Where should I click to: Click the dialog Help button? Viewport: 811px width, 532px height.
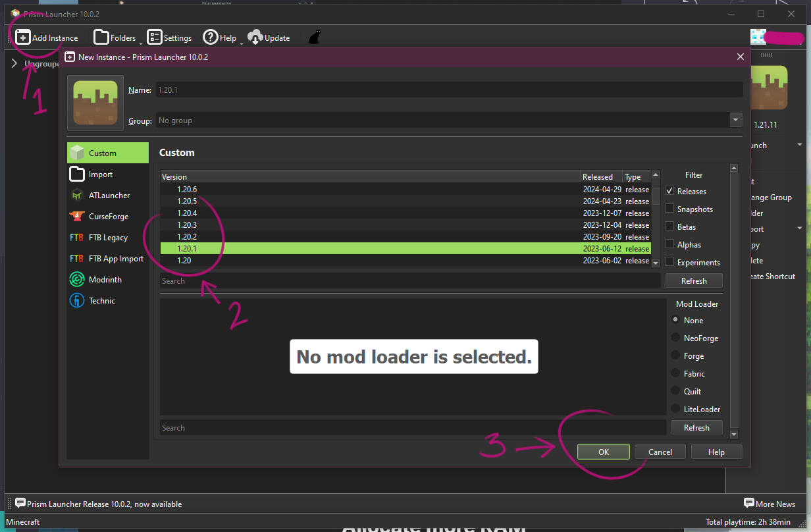click(716, 452)
